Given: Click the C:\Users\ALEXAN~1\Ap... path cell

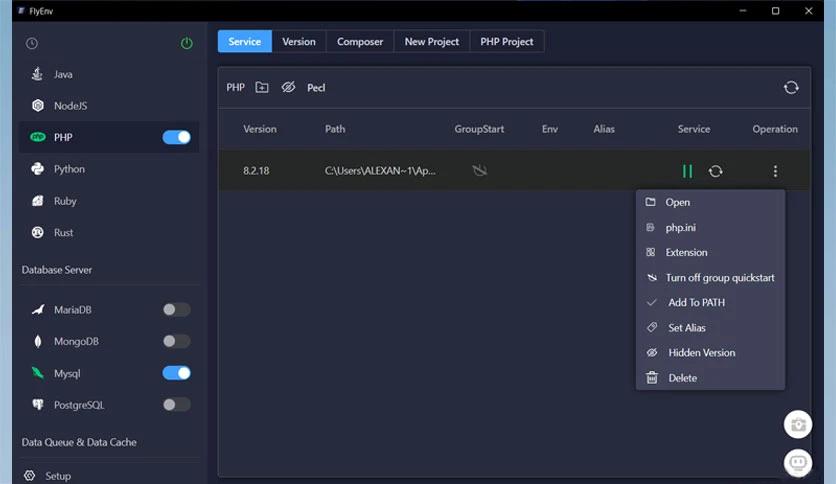Looking at the screenshot, I should 380,171.
